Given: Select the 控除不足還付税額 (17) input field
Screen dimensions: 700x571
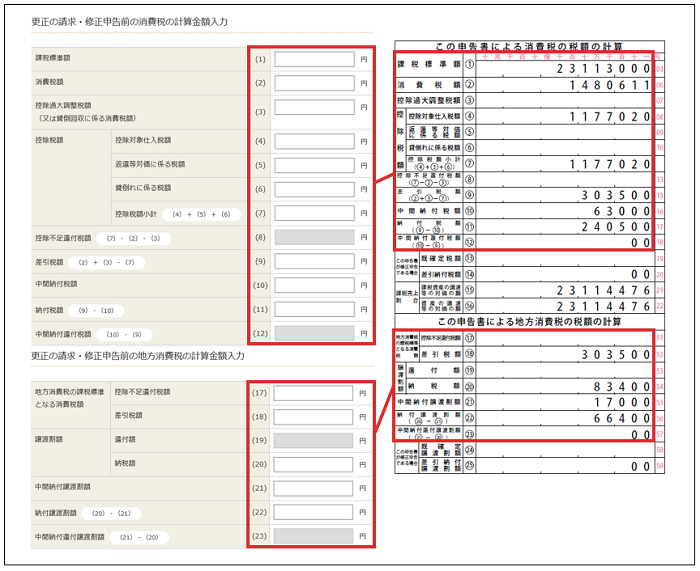Looking at the screenshot, I should point(314,393).
